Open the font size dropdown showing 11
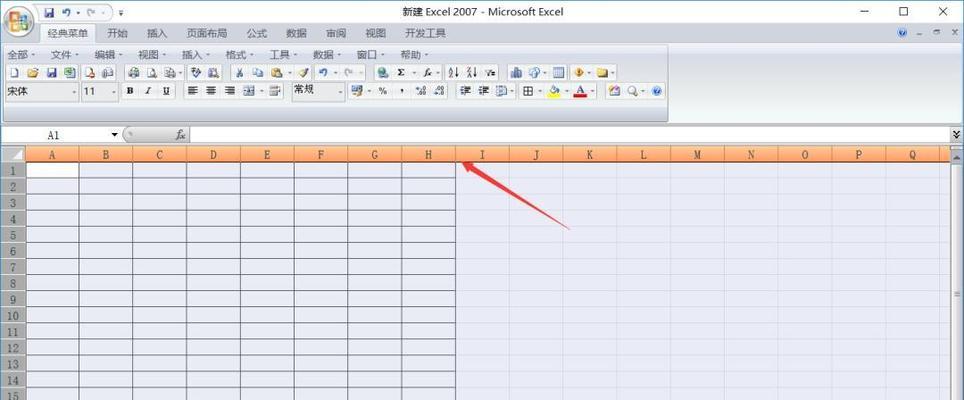This screenshot has width=964, height=400. pos(114,92)
